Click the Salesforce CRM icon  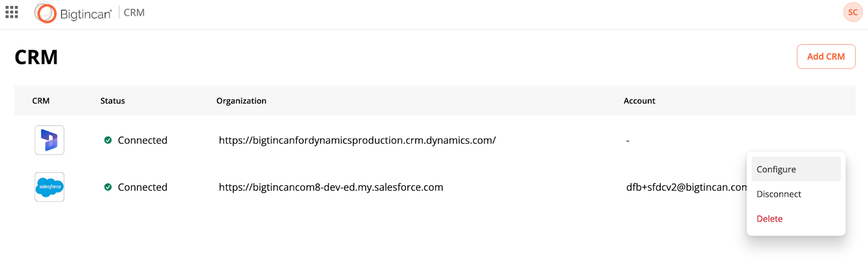(x=49, y=187)
